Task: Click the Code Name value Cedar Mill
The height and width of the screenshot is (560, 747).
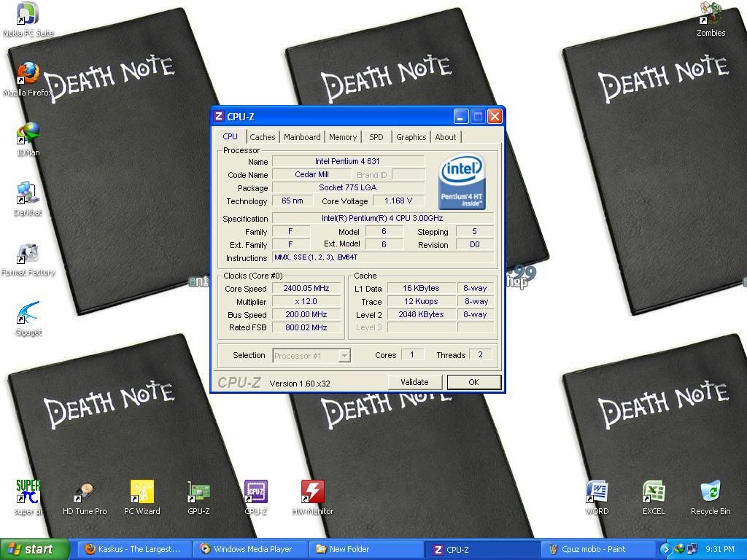Action: click(x=311, y=175)
